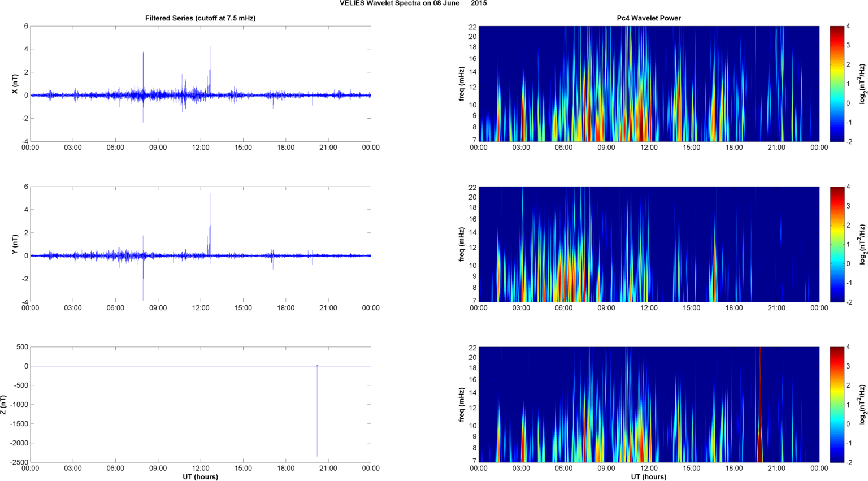Click the Z series spike after 20:00

pyautogui.click(x=317, y=413)
